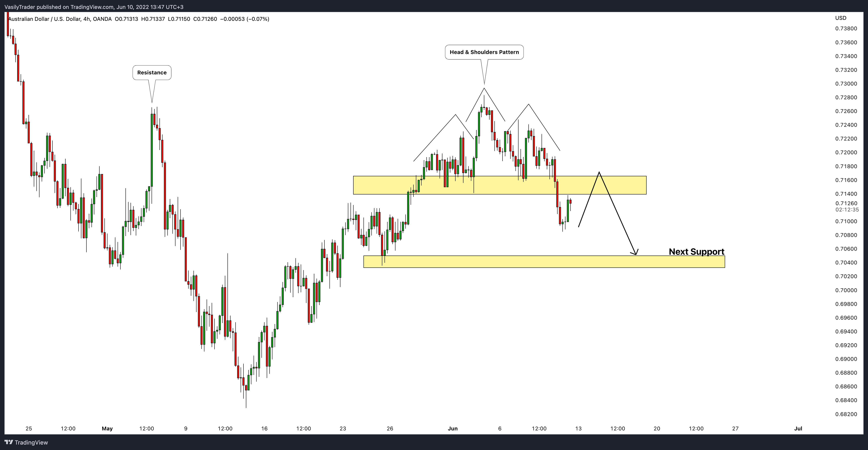This screenshot has height=450, width=868.
Task: Click the 13 date label on time axis
Action: point(578,429)
